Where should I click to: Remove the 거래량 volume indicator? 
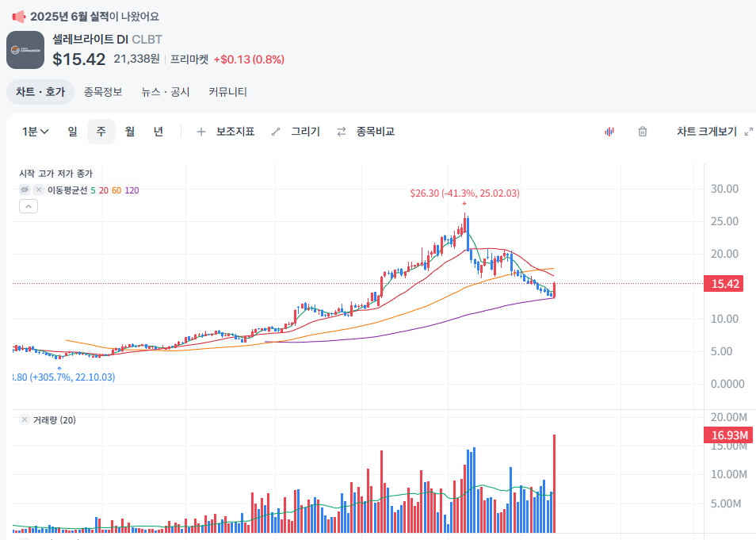[x=25, y=419]
